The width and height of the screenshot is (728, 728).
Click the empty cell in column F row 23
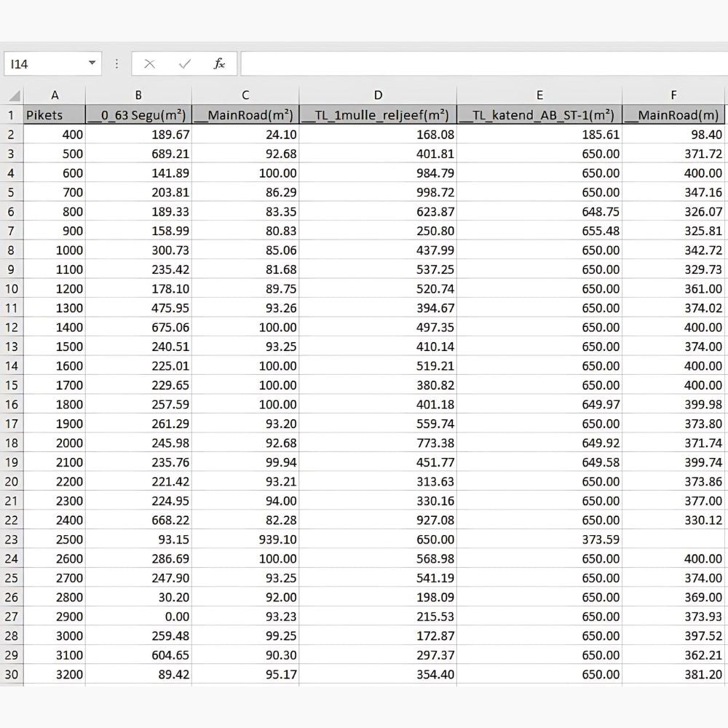pyautogui.click(x=674, y=539)
